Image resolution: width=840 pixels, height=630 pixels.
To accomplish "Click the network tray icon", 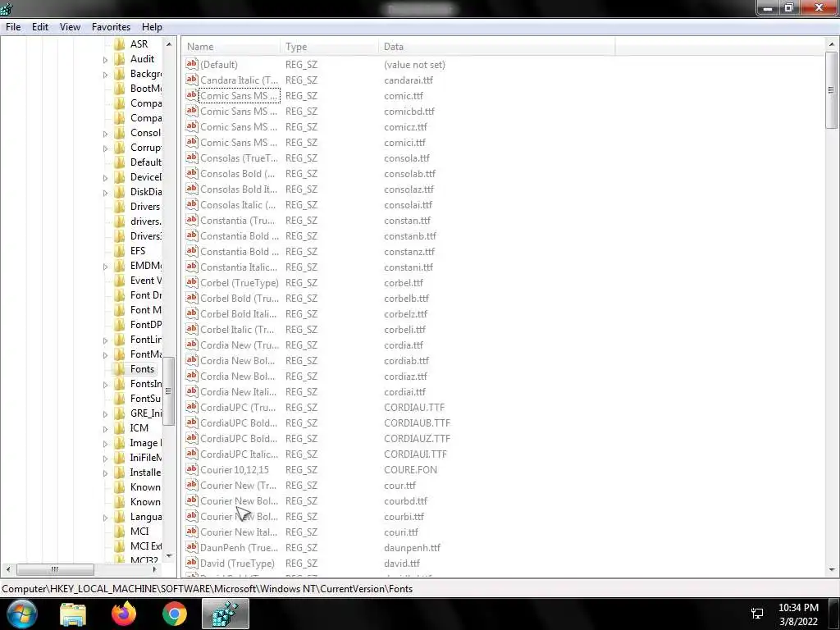I will pyautogui.click(x=757, y=614).
